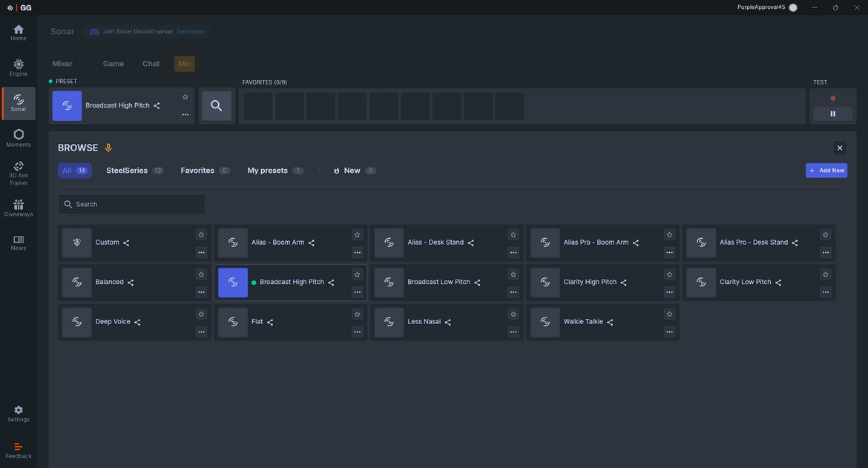Launch the 3D Aim Trainer
Screen dimensions: 868x468
tap(19, 173)
